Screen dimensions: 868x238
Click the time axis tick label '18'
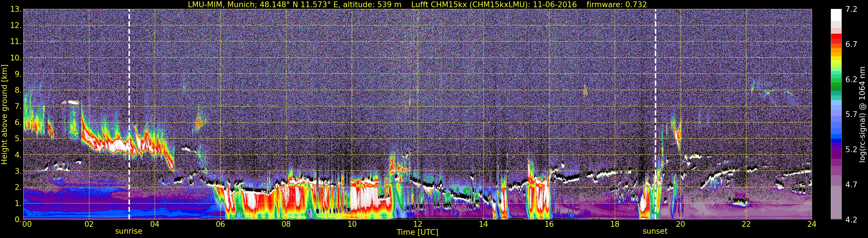pyautogui.click(x=614, y=224)
